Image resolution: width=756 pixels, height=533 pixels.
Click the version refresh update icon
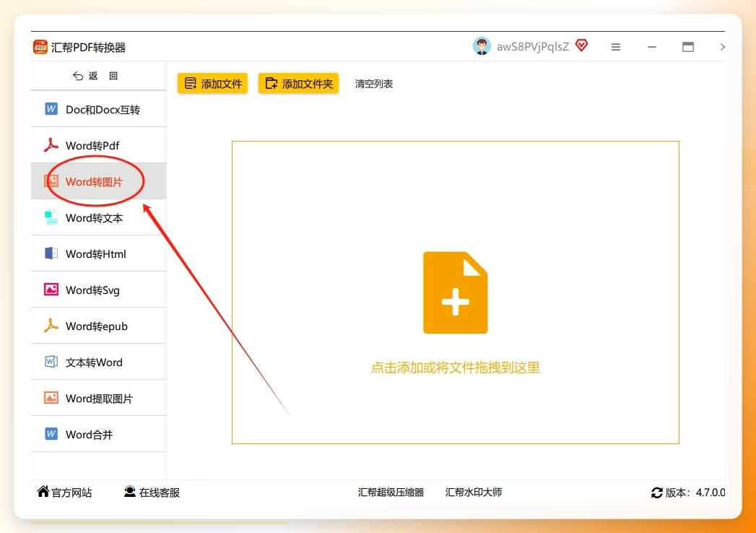[656, 493]
